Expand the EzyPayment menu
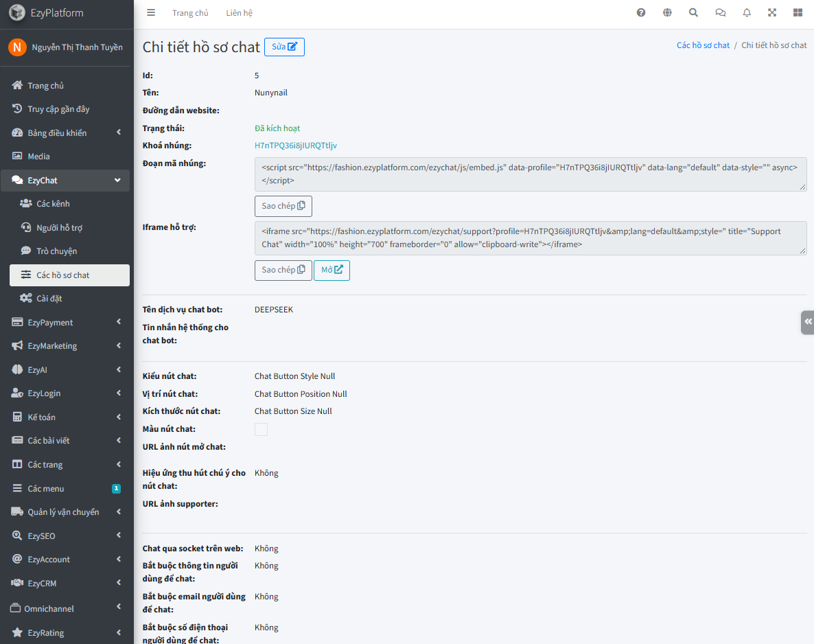 65,323
